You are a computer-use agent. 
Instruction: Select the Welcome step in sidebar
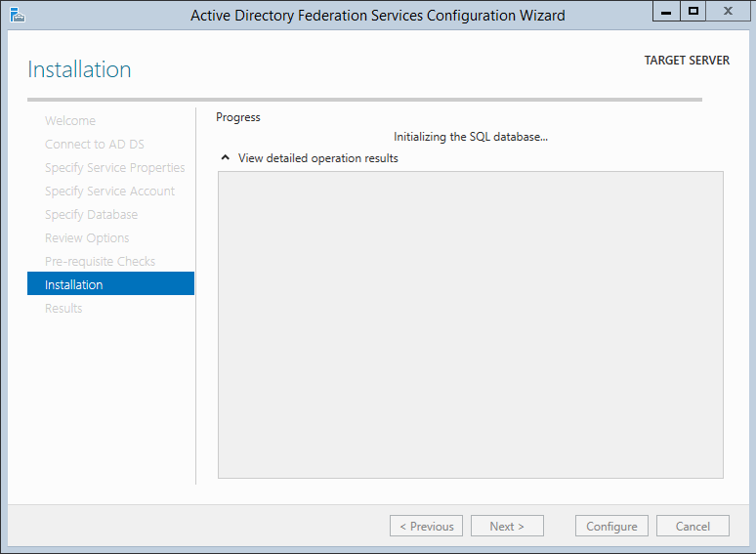coord(70,121)
